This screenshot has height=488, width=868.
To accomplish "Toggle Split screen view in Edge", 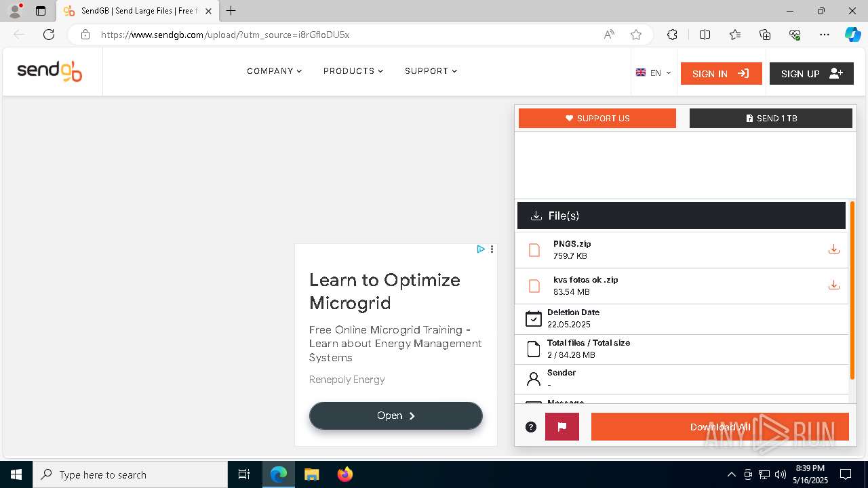I will click(x=705, y=35).
